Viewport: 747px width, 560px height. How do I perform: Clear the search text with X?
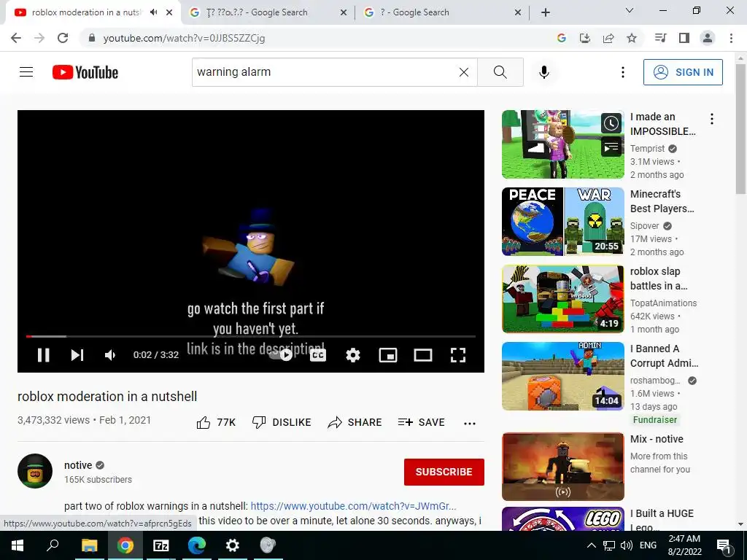[463, 72]
